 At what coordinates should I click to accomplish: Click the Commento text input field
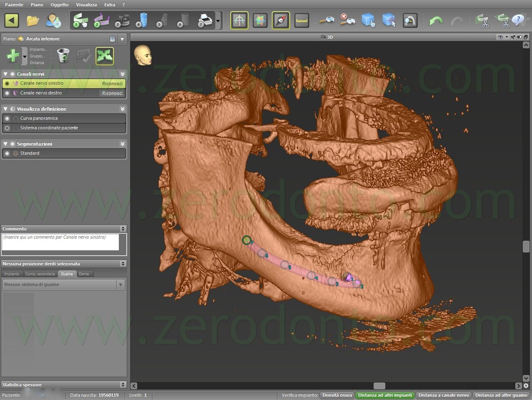point(60,242)
